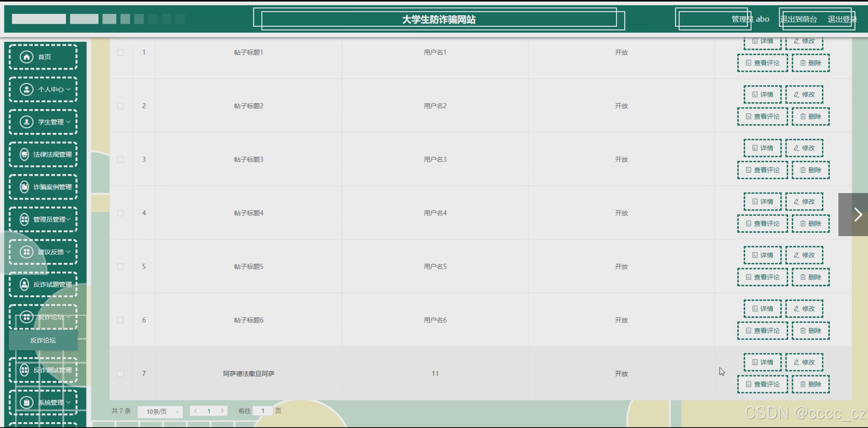The image size is (868, 428).
Task: Click the 反诈试题管理 sidebar icon
Action: coord(24,285)
